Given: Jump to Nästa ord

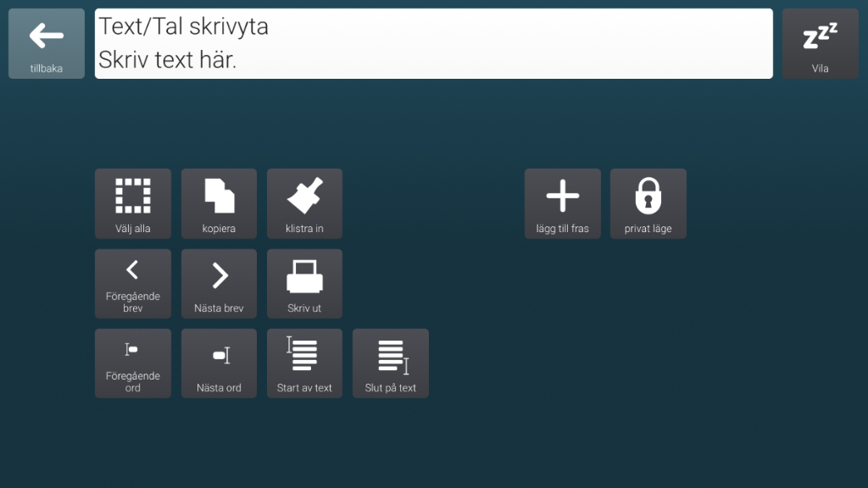Looking at the screenshot, I should pyautogui.click(x=219, y=363).
